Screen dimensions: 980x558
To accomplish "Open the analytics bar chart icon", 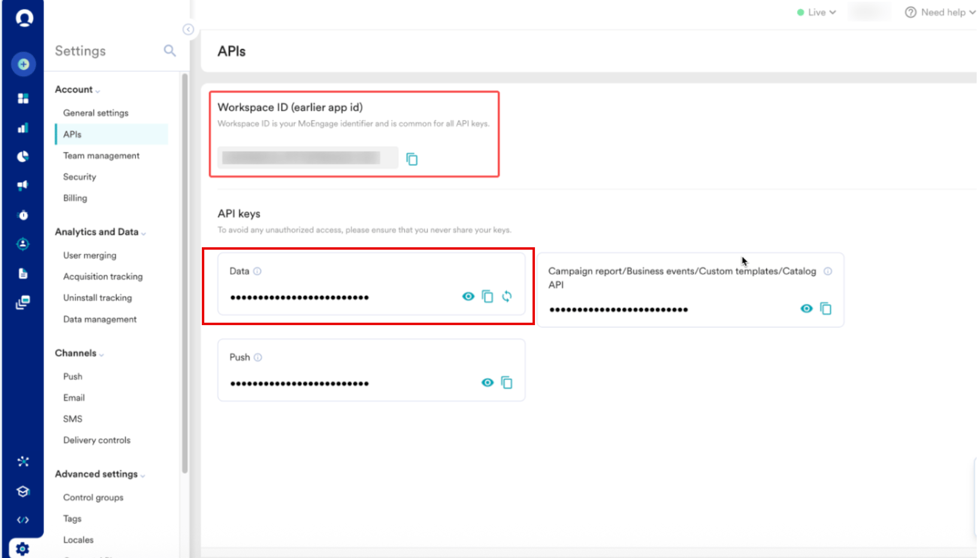I will pos(23,128).
